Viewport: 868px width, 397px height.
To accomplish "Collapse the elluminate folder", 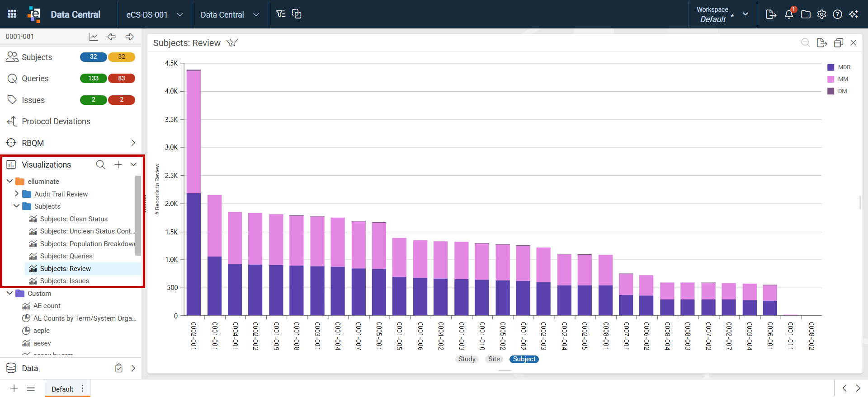I will tap(9, 181).
